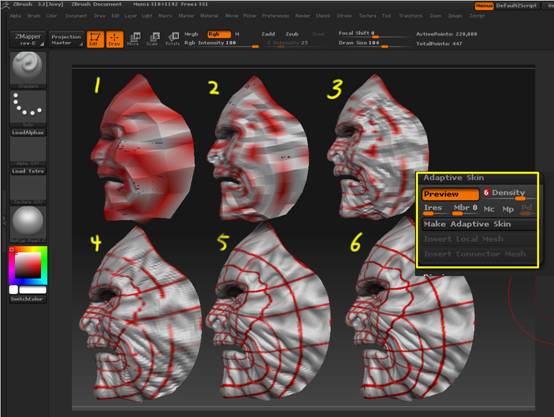Viewport: 554px width, 417px height.
Task: Toggle the Rgb channel button
Action: pos(219,34)
